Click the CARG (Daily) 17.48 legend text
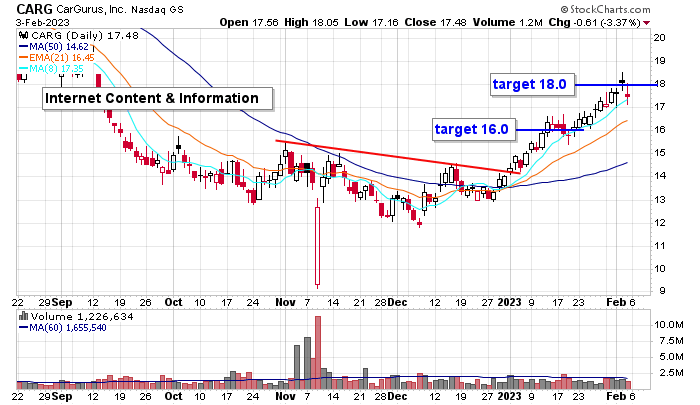The image size is (700, 405). click(x=85, y=36)
